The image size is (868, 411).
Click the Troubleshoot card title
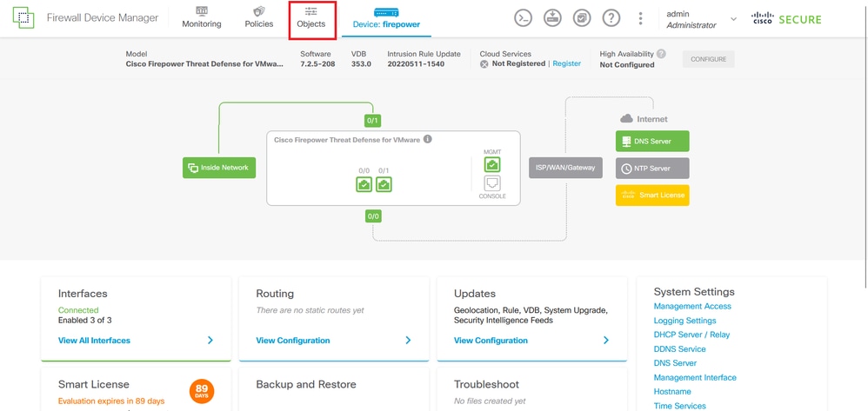pyautogui.click(x=486, y=384)
